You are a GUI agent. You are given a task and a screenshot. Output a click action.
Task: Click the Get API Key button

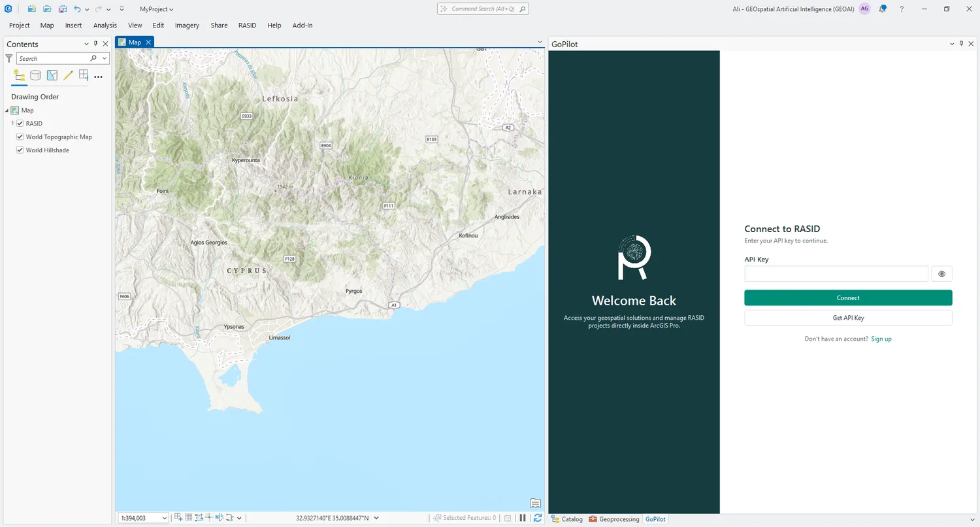tap(848, 318)
